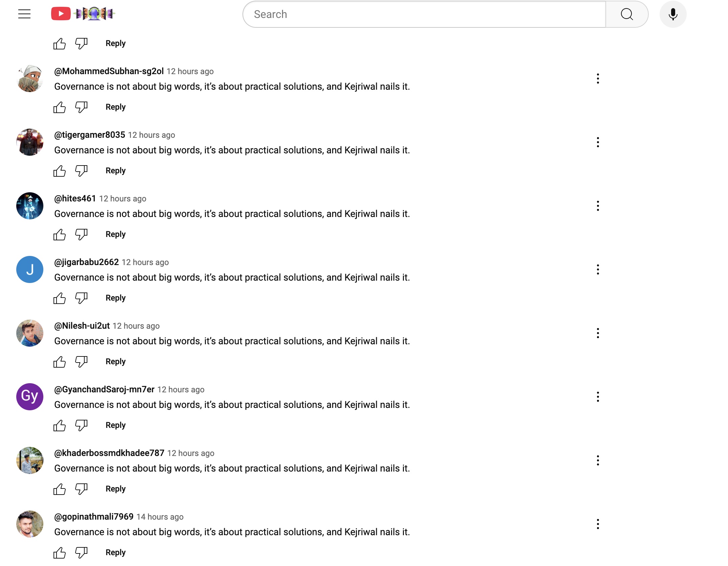Viewport: 728px width, 566px height.
Task: Thumbs up @gopinathmali7969's comment
Action: pos(60,553)
